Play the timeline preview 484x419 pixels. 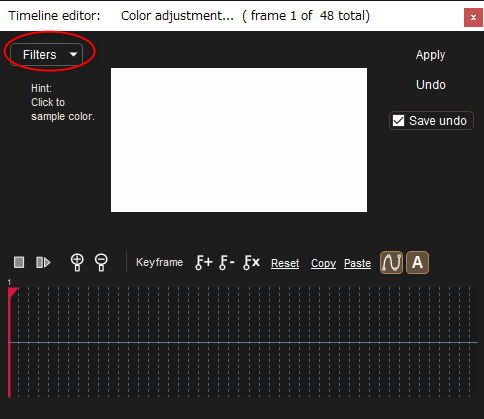(x=43, y=262)
